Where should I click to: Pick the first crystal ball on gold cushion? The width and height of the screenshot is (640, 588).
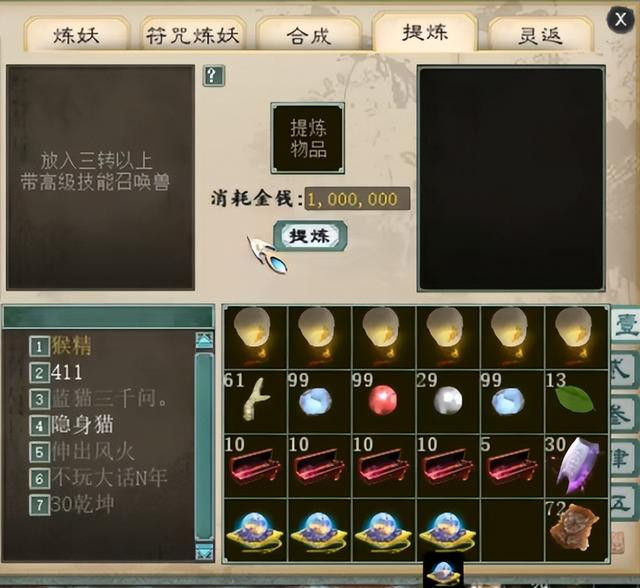tap(255, 530)
